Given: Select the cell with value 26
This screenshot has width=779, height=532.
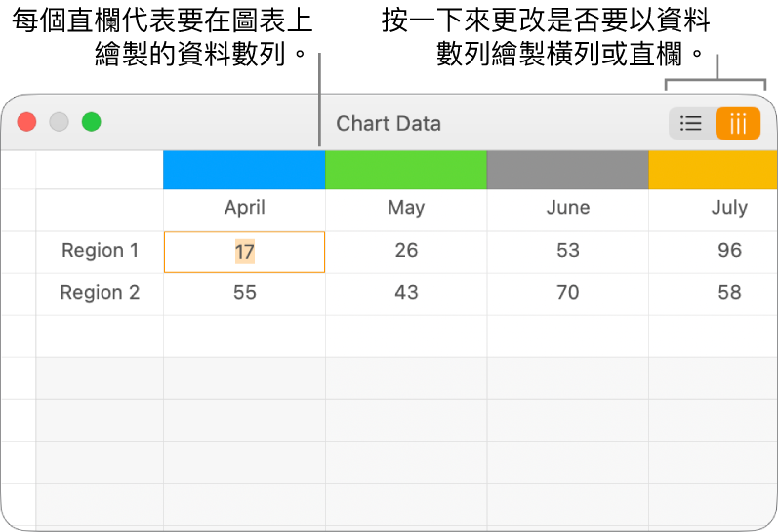Looking at the screenshot, I should tap(406, 251).
